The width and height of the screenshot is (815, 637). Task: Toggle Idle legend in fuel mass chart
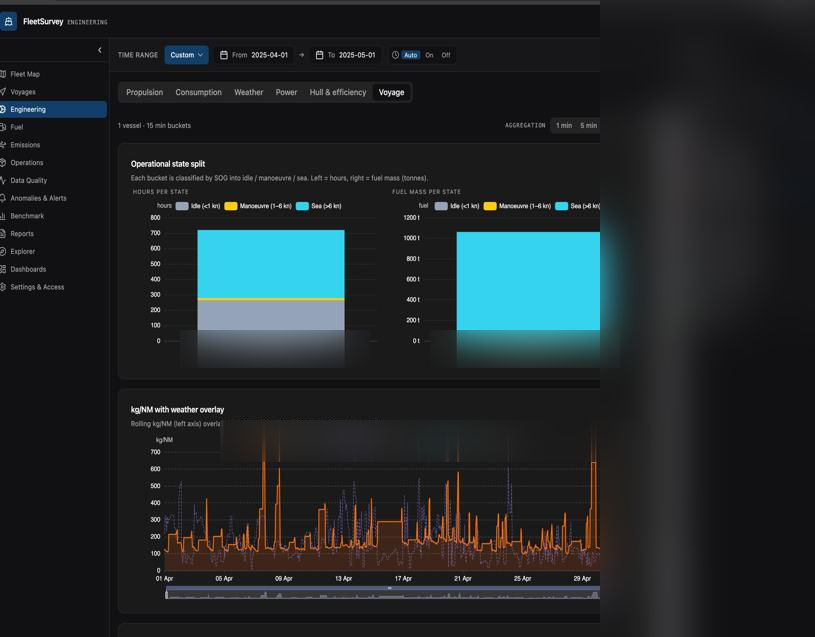click(457, 206)
